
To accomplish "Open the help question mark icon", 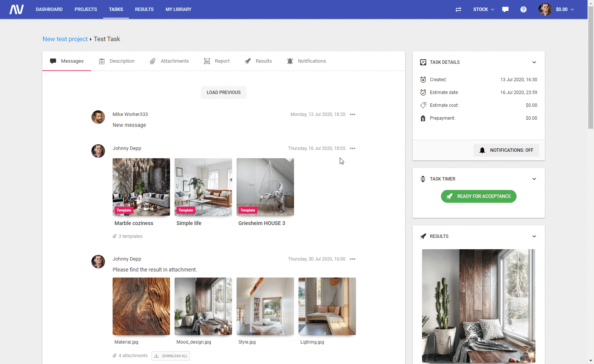I will pyautogui.click(x=523, y=9).
